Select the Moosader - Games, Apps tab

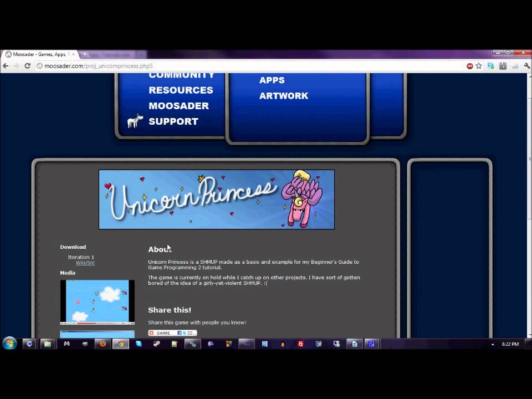click(x=39, y=54)
